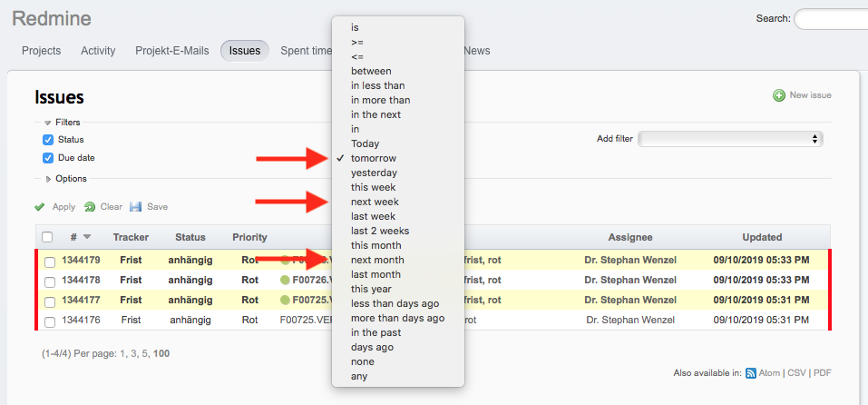The image size is (868, 405).
Task: Click the Atom feed icon
Action: coord(751,372)
